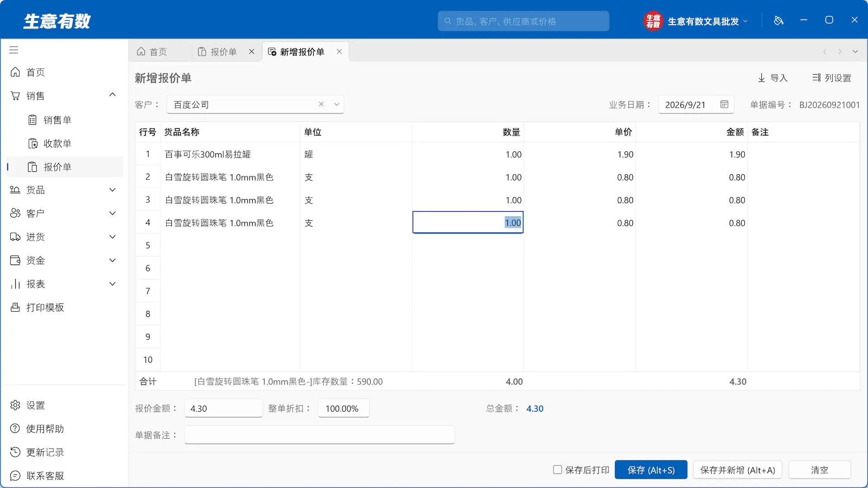This screenshot has height=488, width=868.
Task: Open the customer dropdown arrow
Action: (337, 104)
